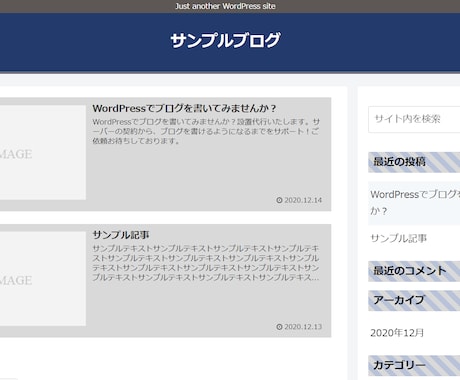Viewport: 460px width, 380px height.
Task: Open the WordPressでブログを書いてみませんか? post title
Action: [x=184, y=108]
